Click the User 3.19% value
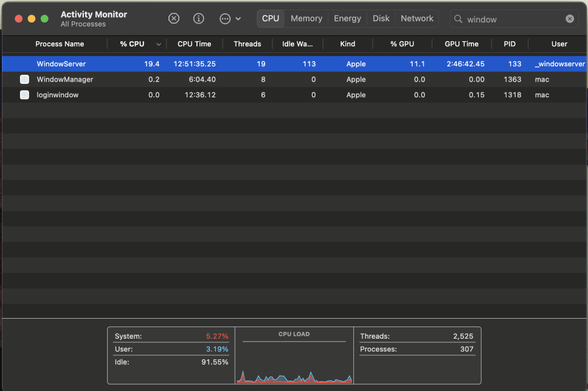Image resolution: width=588 pixels, height=391 pixels. [216, 349]
